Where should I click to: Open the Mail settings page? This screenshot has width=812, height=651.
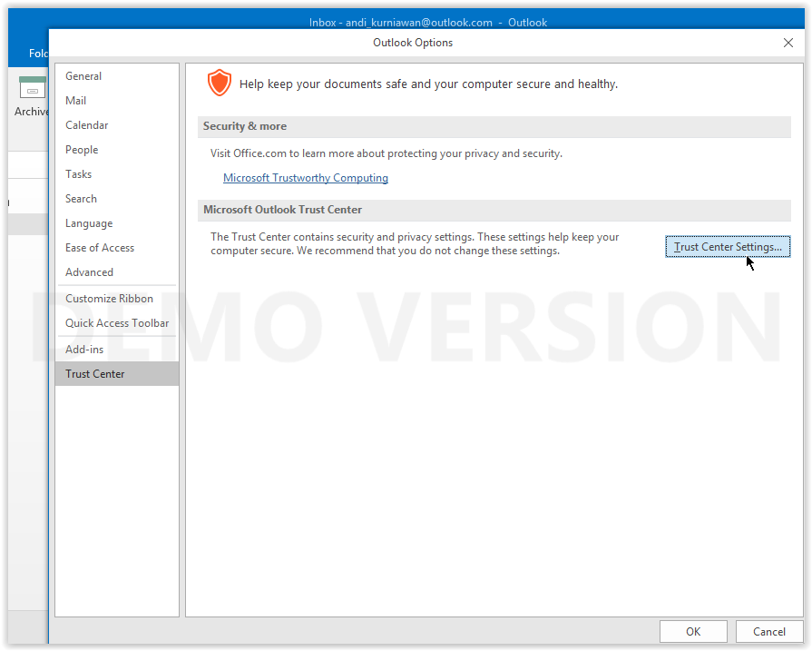click(x=75, y=100)
